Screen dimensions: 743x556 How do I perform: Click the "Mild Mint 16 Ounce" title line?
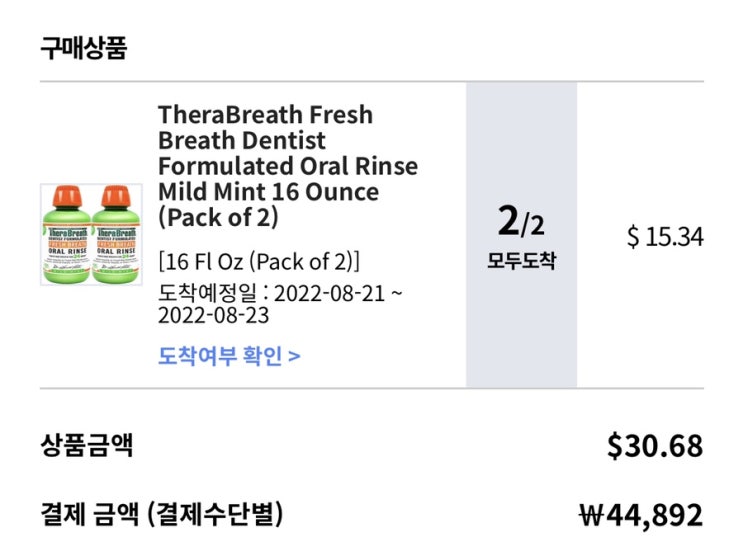(268, 191)
